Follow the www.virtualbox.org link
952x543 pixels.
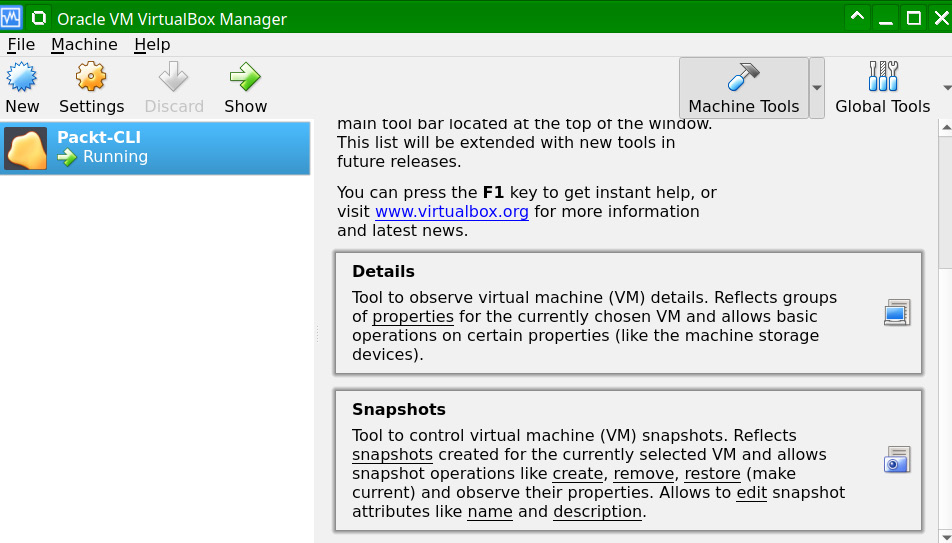pos(451,211)
